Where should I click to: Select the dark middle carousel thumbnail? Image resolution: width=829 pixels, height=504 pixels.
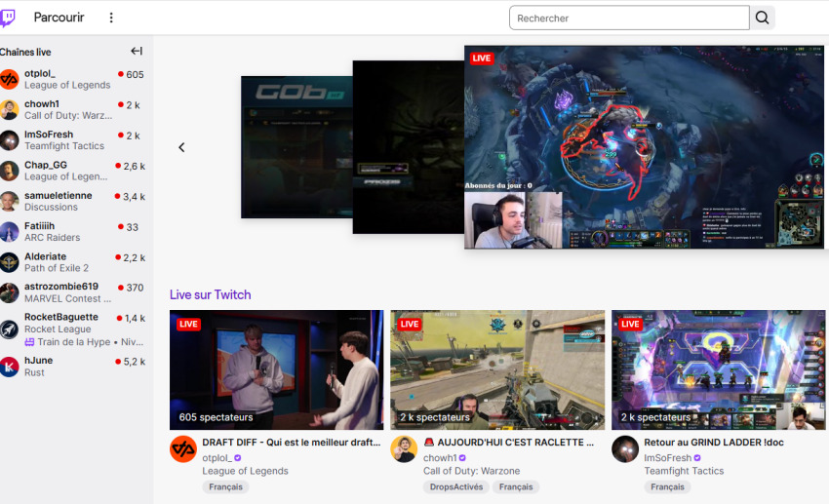pyautogui.click(x=408, y=147)
